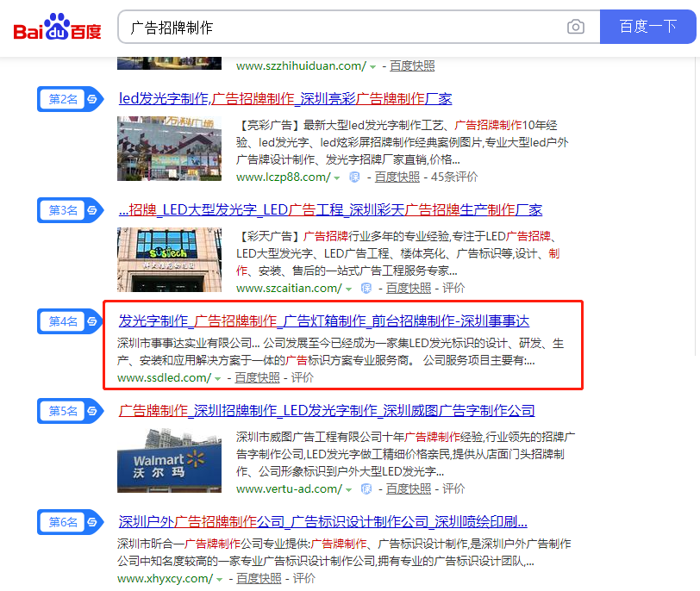View the 45条评价 reviews link
This screenshot has height=591, width=700.
click(x=454, y=177)
